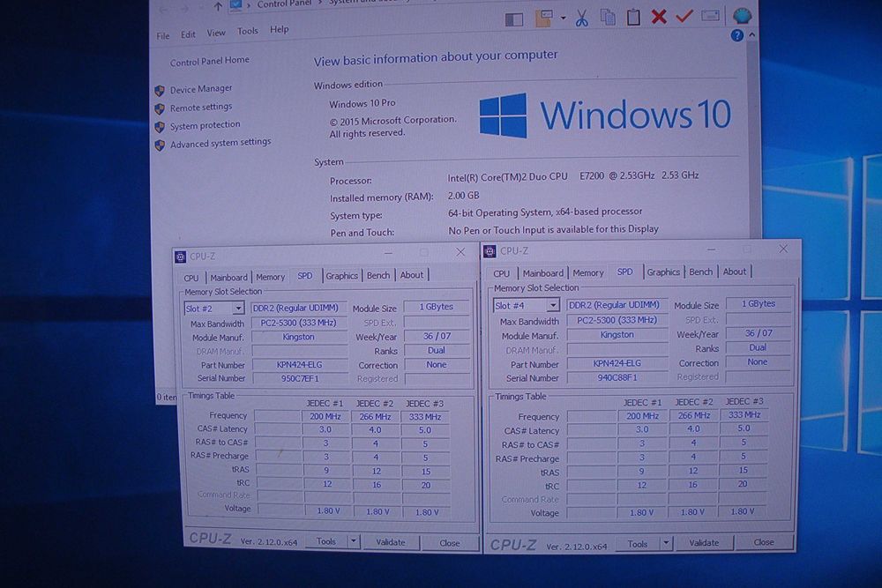The image size is (882, 588).
Task: Open the Edit menu
Action: click(188, 35)
